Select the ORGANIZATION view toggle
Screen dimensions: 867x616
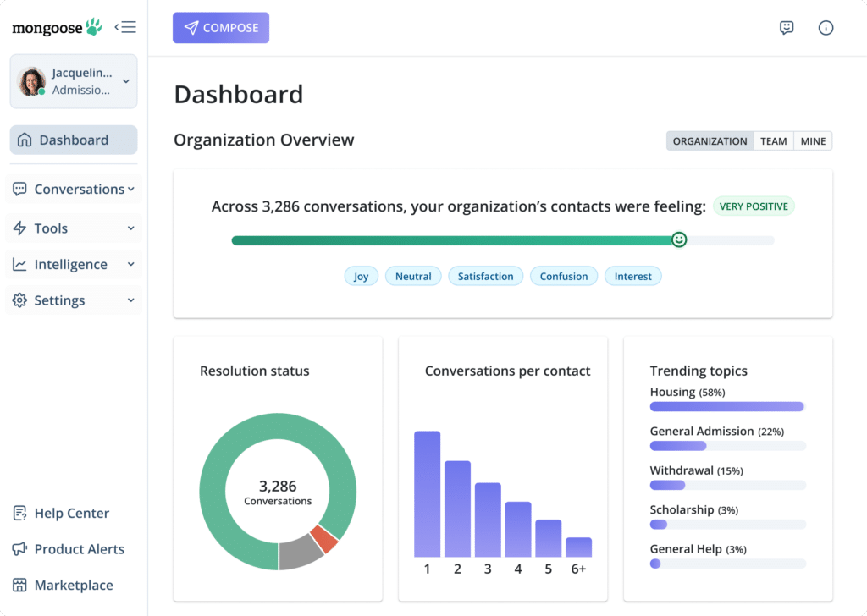click(x=710, y=140)
